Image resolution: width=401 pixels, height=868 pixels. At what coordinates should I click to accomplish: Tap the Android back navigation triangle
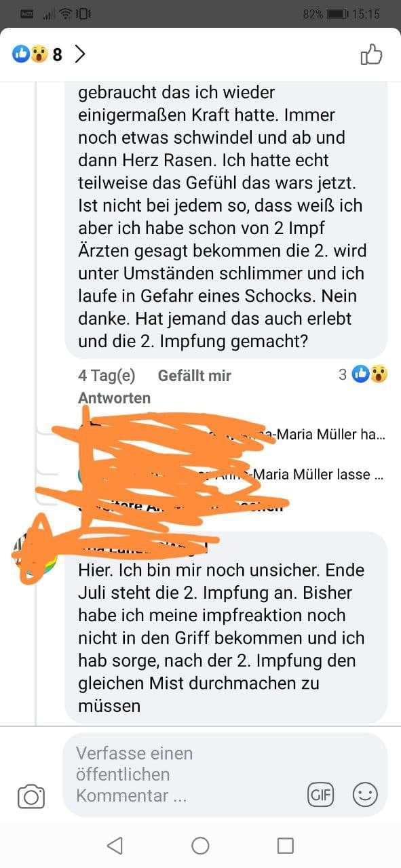coord(115,845)
